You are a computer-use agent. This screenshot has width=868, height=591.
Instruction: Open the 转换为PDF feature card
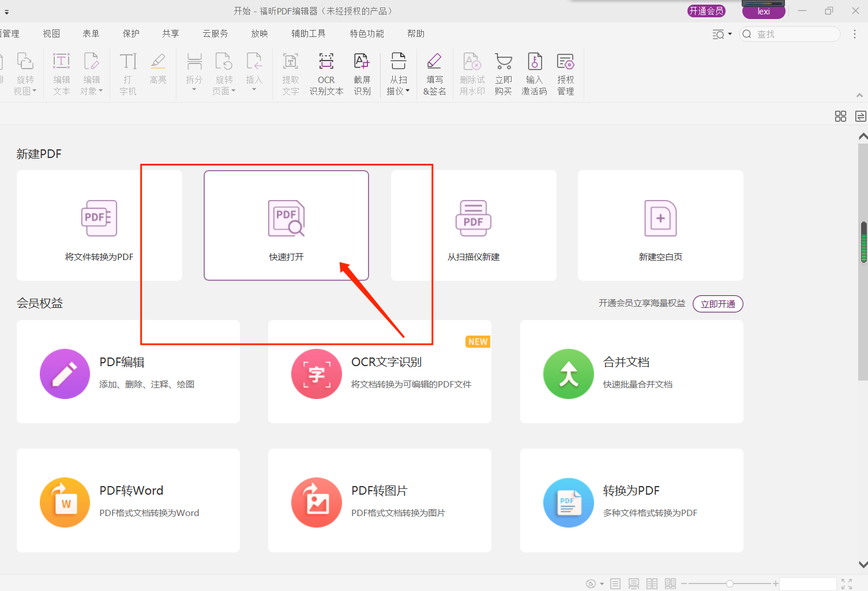[x=632, y=500]
